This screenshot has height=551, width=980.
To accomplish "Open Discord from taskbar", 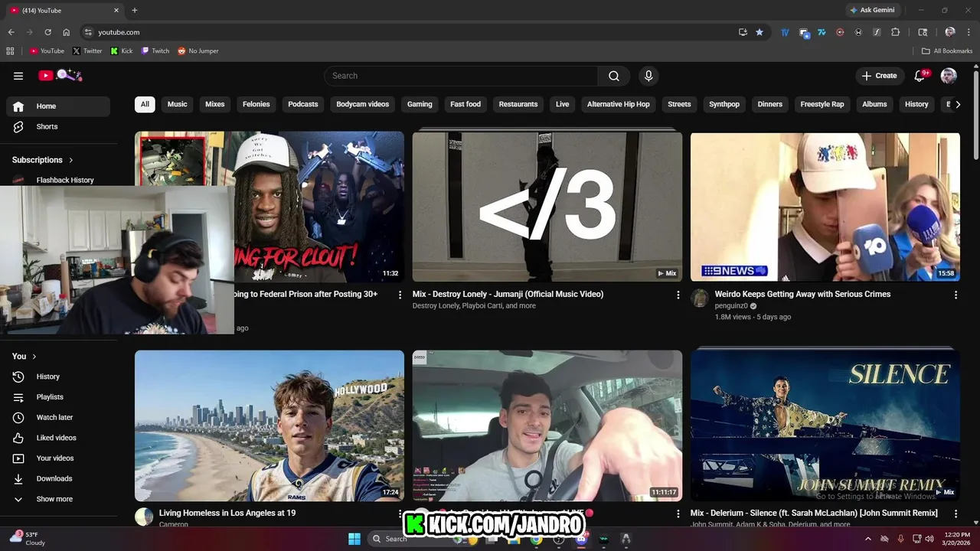I will pyautogui.click(x=581, y=539).
